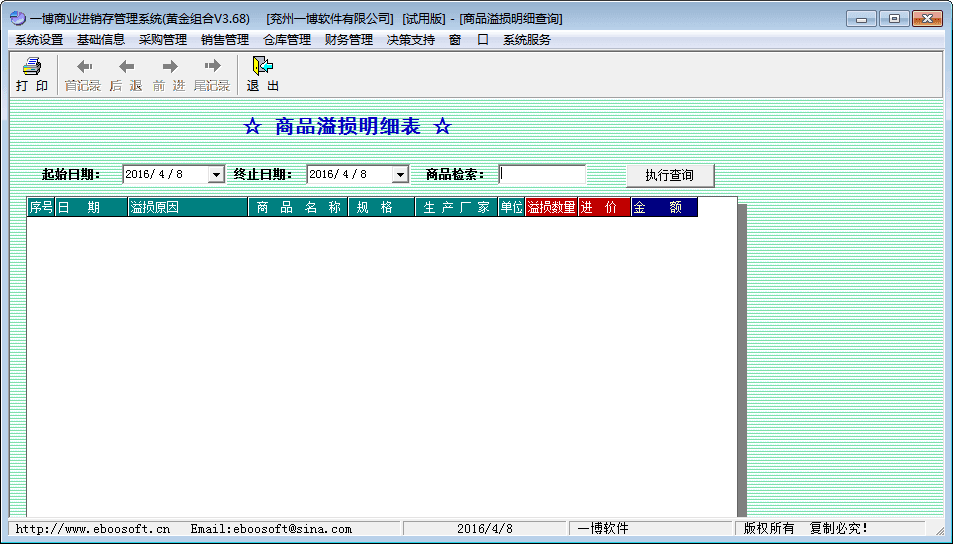
Task: Open the 系统服务 menu
Action: [x=526, y=40]
